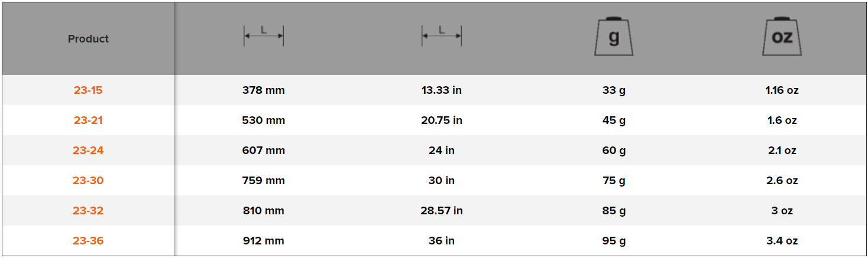Choose product 23-36
Image resolution: width=868 pixels, height=258 pixels.
point(88,241)
